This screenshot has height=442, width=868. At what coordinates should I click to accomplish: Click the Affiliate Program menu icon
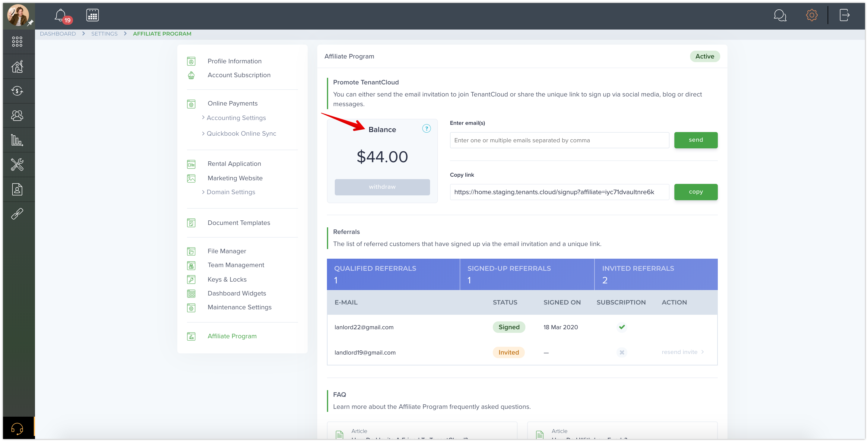[191, 336]
